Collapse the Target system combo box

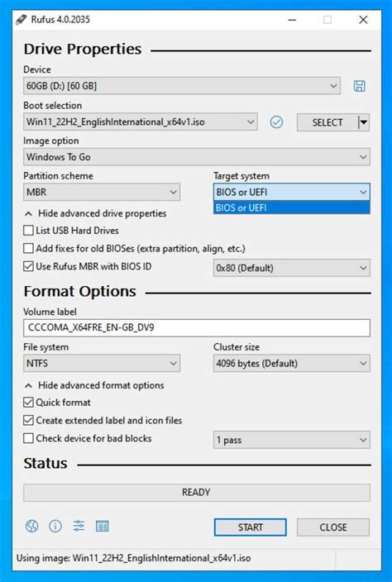pos(292,193)
